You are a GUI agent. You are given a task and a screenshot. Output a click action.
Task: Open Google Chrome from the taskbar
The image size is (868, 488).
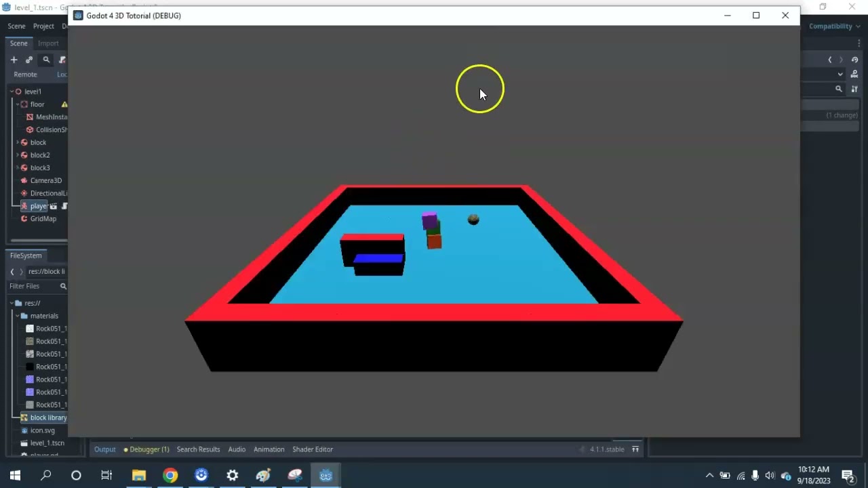pyautogui.click(x=170, y=475)
